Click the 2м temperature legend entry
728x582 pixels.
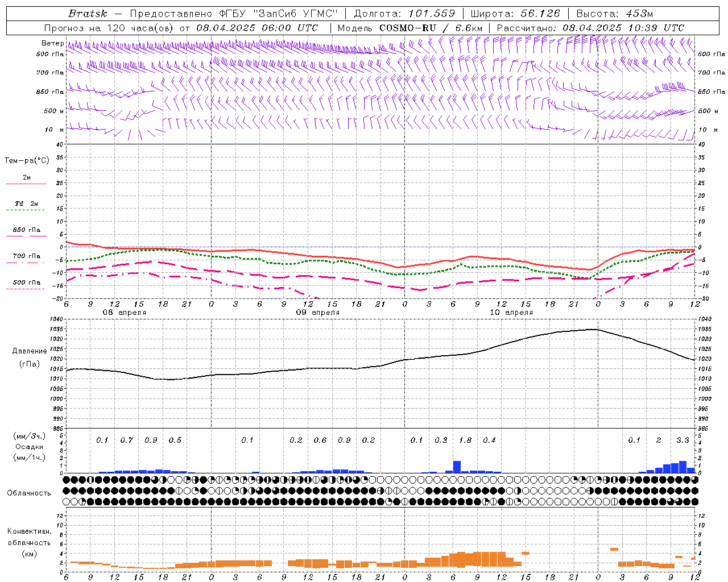tap(27, 177)
